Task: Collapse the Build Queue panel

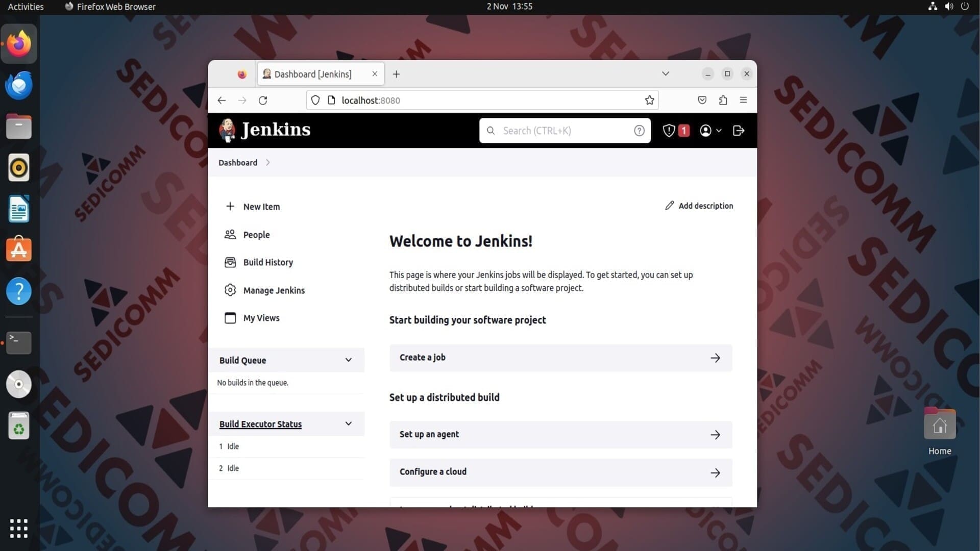Action: (x=349, y=360)
